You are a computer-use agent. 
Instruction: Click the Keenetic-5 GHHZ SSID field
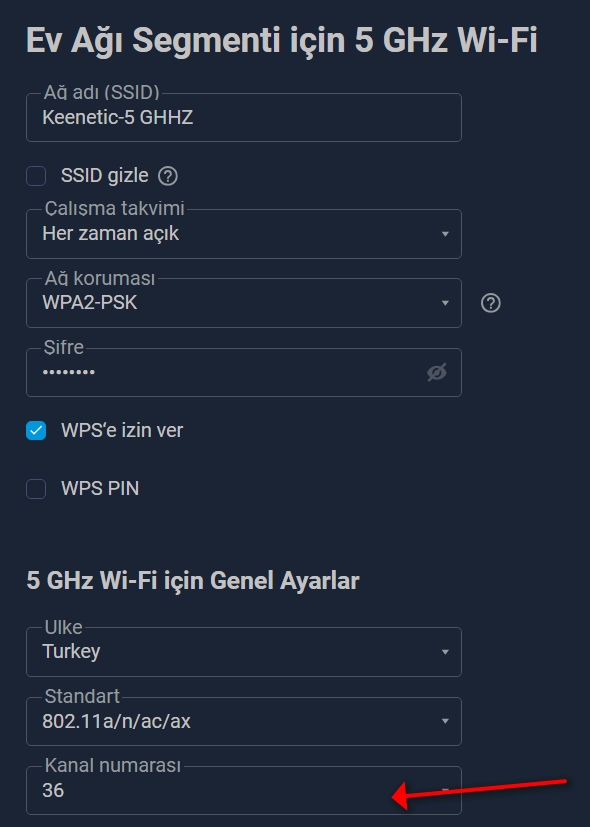244,117
